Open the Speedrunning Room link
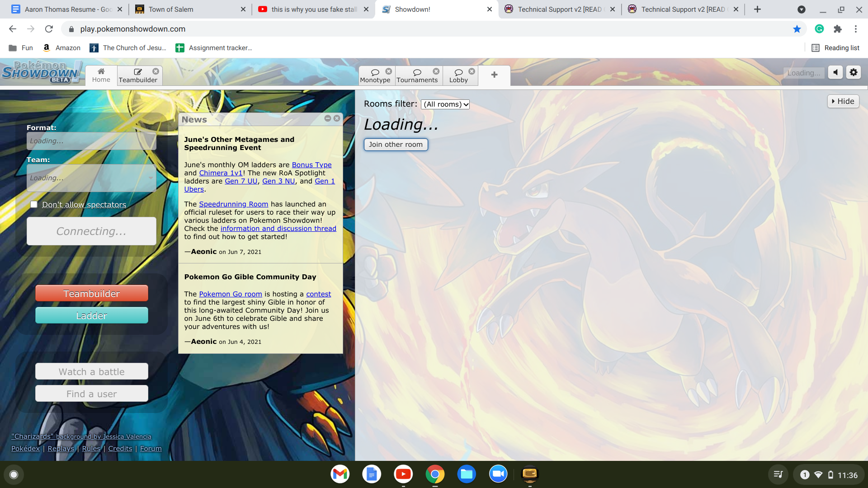This screenshot has width=868, height=488. [x=234, y=204]
